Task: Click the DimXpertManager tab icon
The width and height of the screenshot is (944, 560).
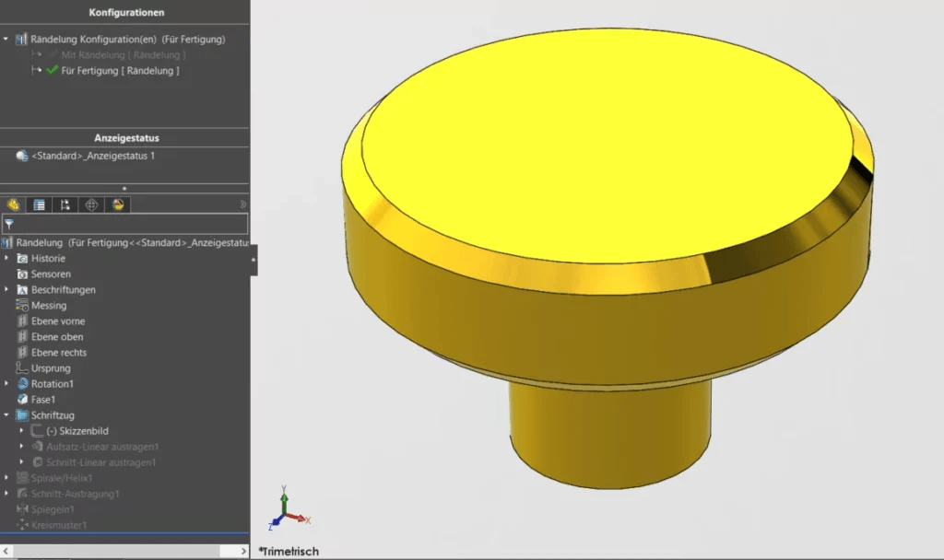Action: [91, 204]
